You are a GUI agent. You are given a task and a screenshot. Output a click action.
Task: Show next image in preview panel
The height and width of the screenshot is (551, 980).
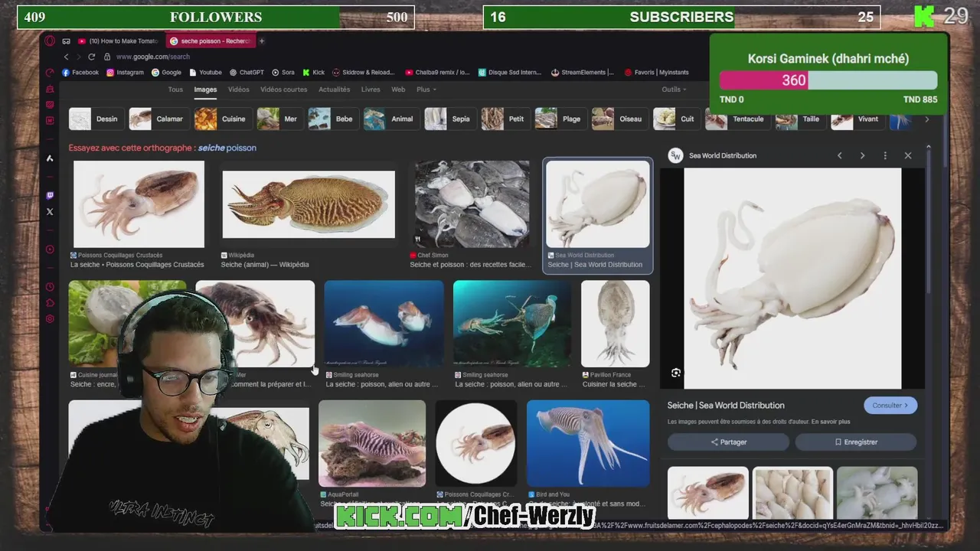pyautogui.click(x=862, y=155)
